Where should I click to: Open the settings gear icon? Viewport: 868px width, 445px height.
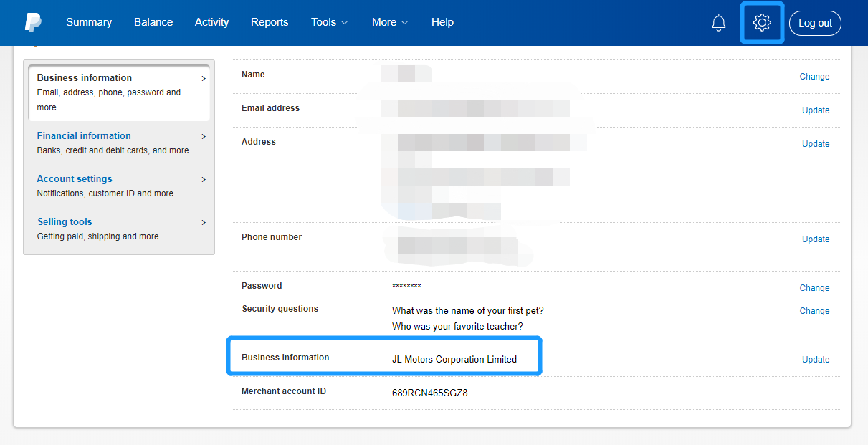point(762,23)
